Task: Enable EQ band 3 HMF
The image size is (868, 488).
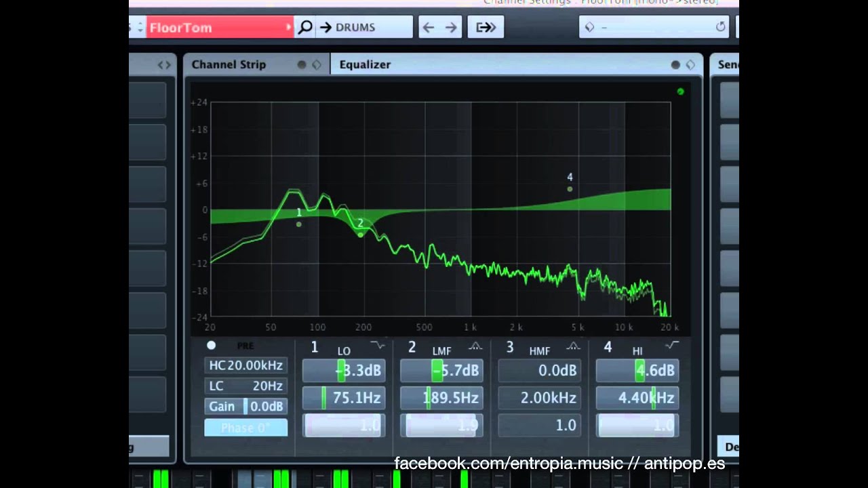Action: point(510,347)
